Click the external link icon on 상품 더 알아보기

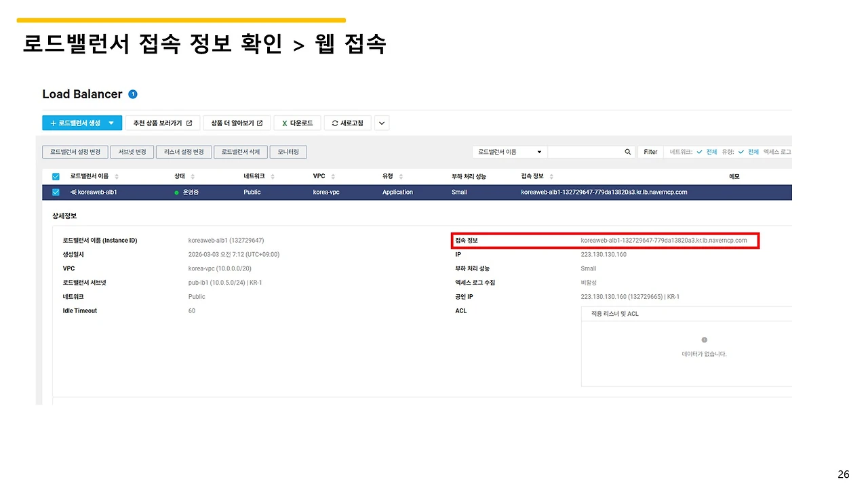(x=260, y=123)
